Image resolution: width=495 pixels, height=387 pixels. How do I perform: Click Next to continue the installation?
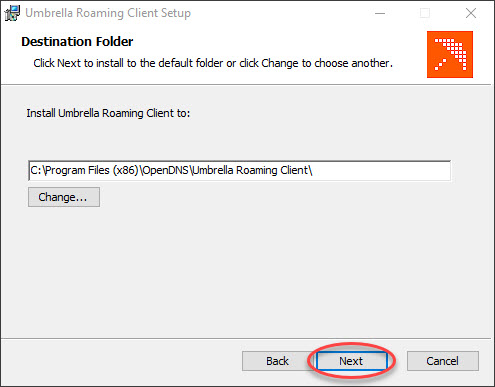[351, 361]
